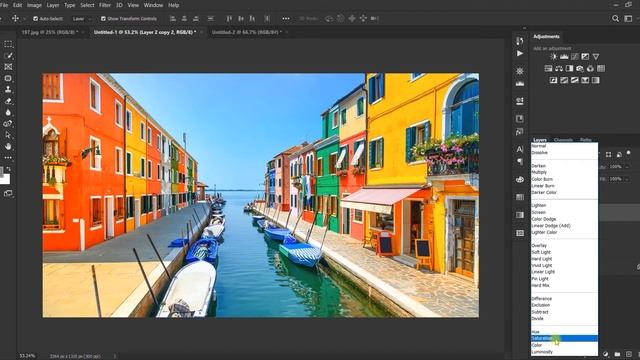This screenshot has height=360, width=640.
Task: Click the screen mode icon at toolbar bottom
Action: click(x=8, y=193)
